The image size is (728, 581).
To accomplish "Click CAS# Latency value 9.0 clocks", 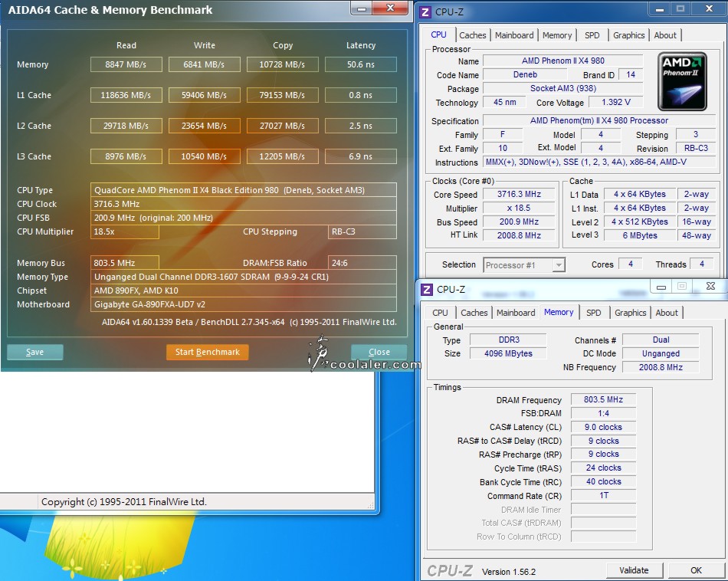I will 603,427.
